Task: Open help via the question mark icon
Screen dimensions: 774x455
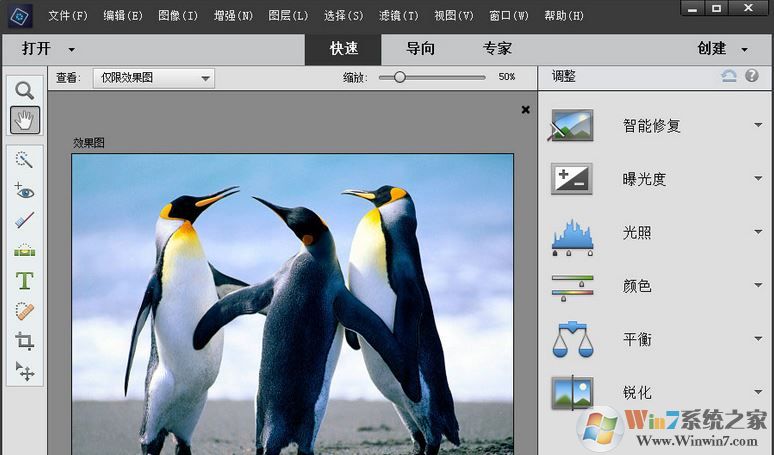Action: point(752,76)
